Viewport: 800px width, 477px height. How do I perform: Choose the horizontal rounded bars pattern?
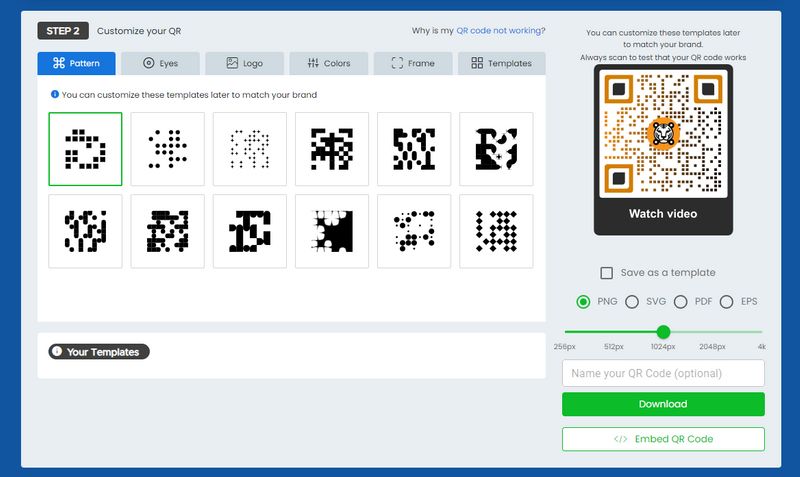[167, 231]
